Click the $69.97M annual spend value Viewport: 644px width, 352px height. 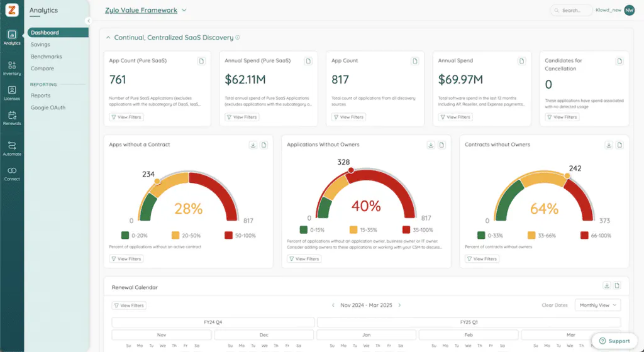click(460, 80)
